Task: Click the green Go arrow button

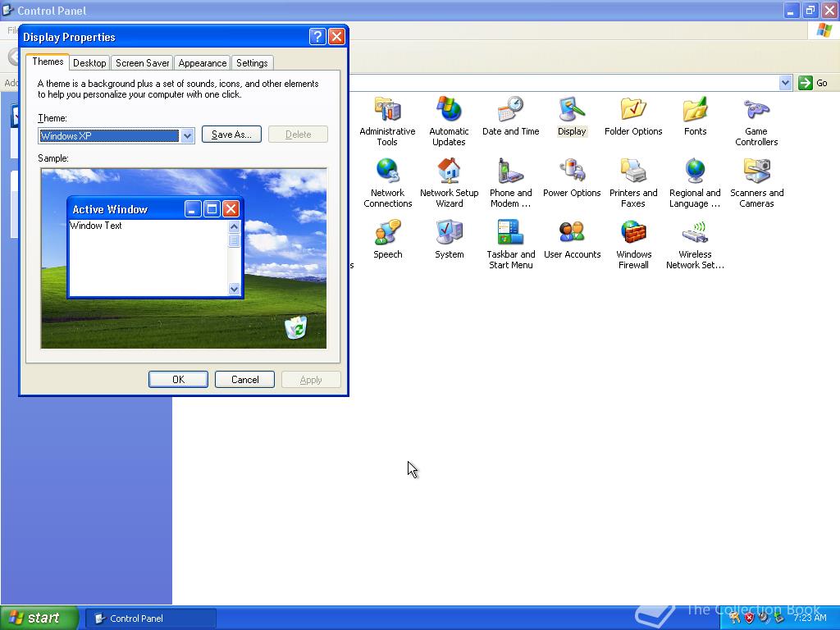Action: pyautogui.click(x=806, y=83)
